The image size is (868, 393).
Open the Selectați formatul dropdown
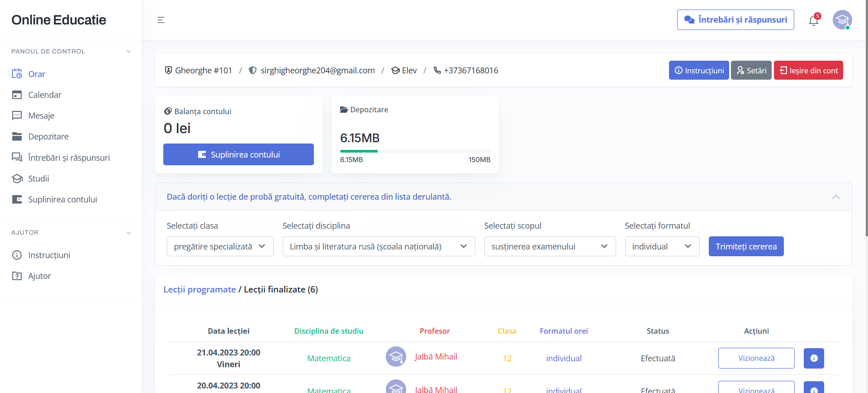pyautogui.click(x=662, y=246)
